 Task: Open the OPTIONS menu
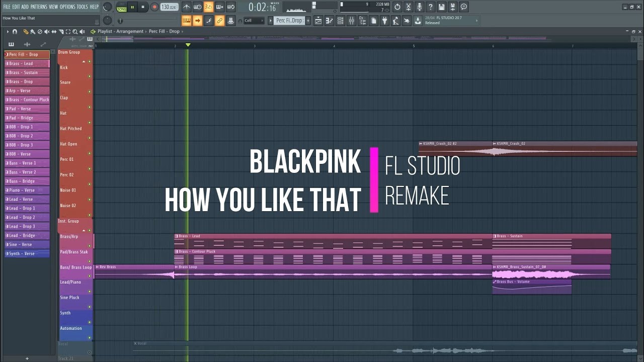(67, 7)
